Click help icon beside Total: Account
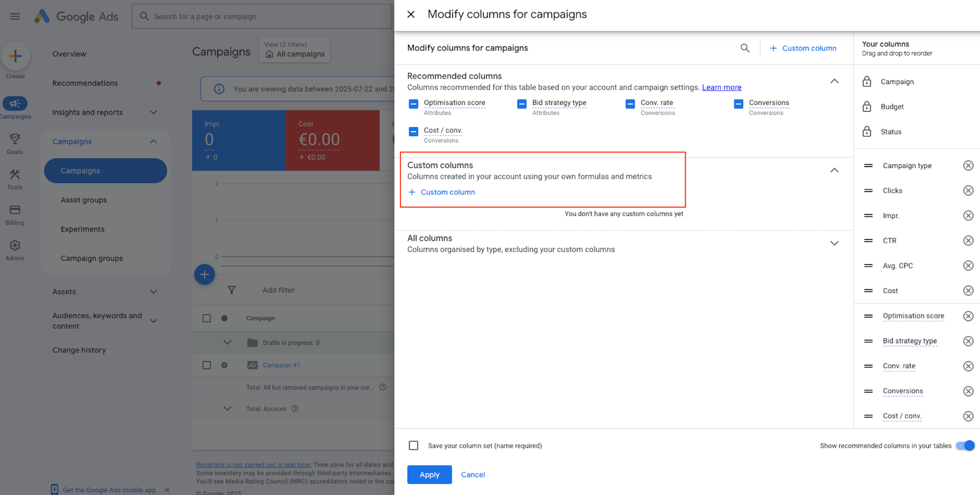This screenshot has height=495, width=980. pos(295,408)
